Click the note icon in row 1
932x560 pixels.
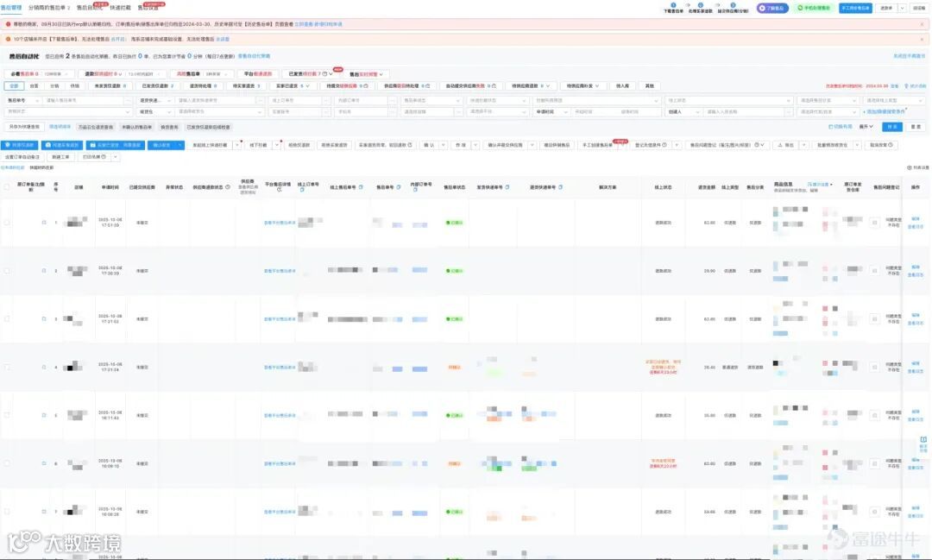[44, 223]
